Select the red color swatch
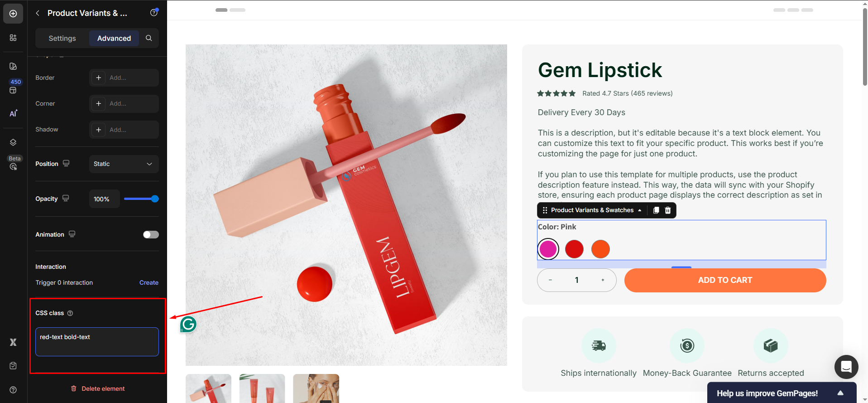Viewport: 868px width, 403px height. pyautogui.click(x=574, y=249)
